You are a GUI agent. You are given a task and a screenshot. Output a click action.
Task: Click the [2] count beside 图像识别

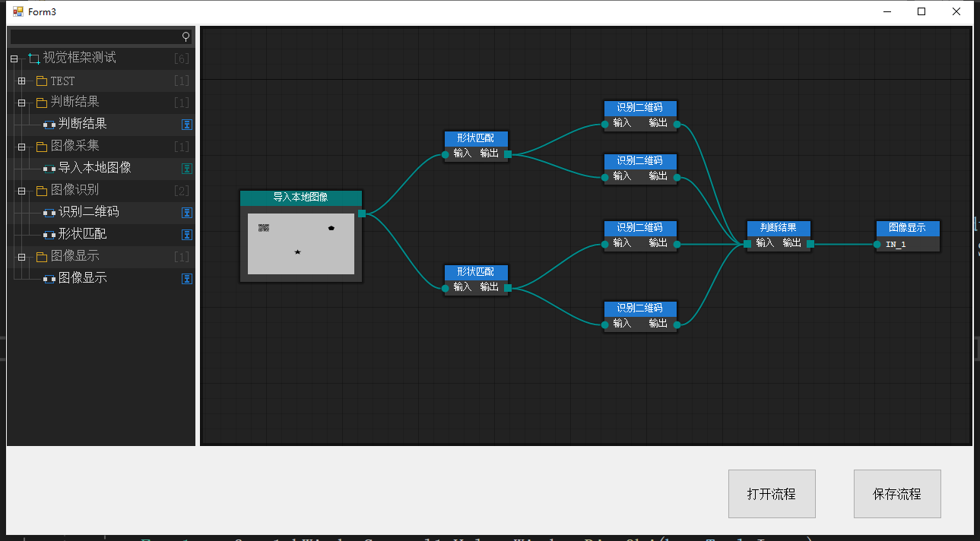point(182,191)
